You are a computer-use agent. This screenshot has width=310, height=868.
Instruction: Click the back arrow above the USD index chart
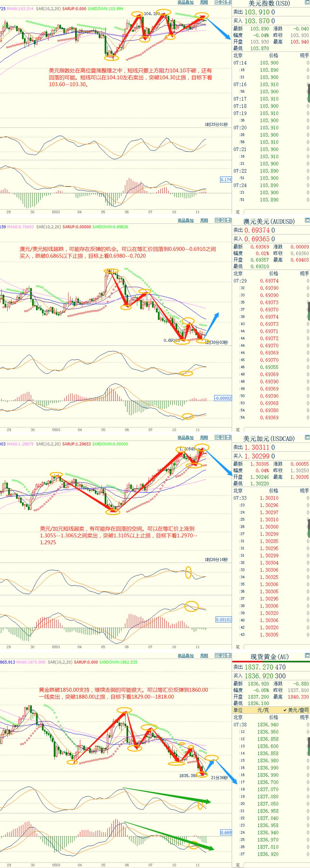tap(218, 2)
